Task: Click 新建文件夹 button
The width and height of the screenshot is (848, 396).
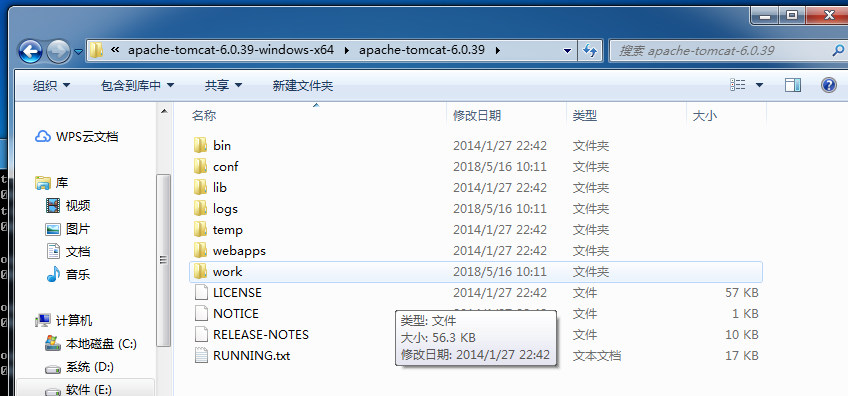Action: point(303,85)
